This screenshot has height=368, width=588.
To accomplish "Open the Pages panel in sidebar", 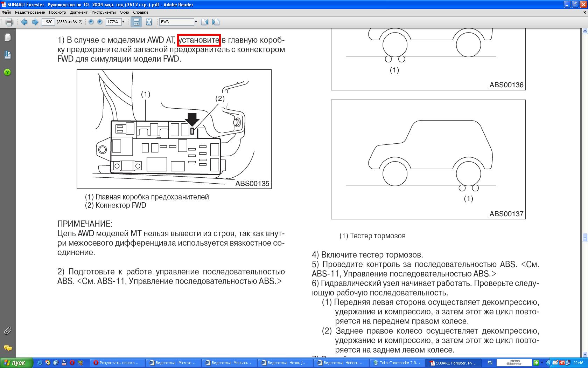I will click(x=7, y=37).
